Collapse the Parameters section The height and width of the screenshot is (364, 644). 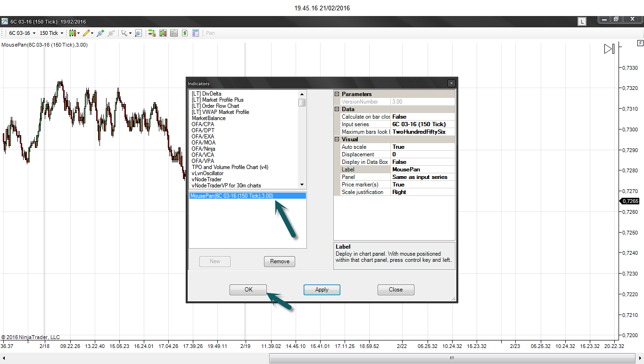pyautogui.click(x=337, y=94)
